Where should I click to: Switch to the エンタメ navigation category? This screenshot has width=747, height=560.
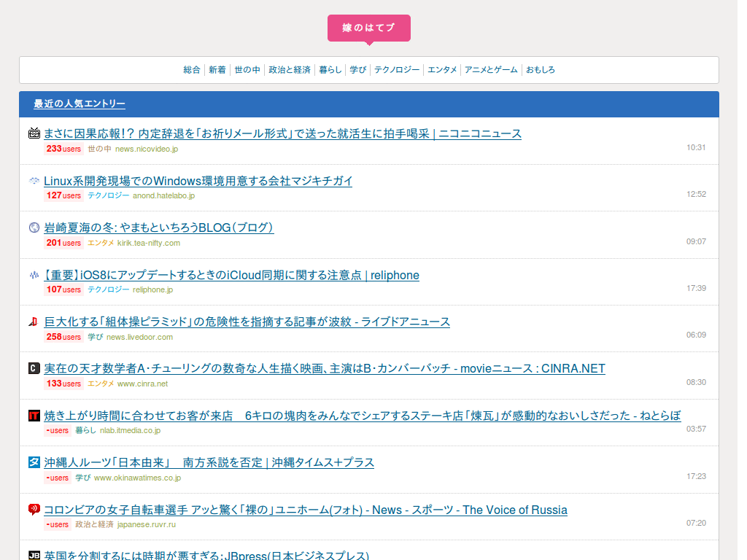coord(442,70)
